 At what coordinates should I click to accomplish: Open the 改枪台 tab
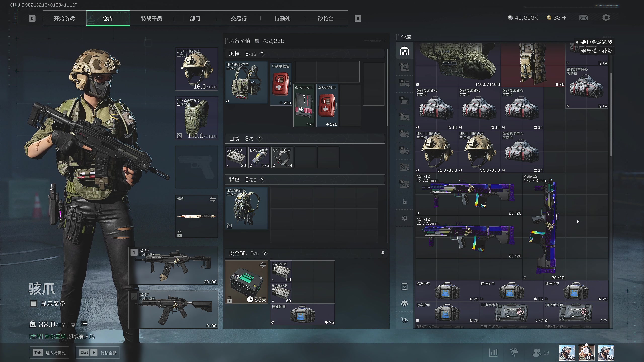tap(326, 18)
